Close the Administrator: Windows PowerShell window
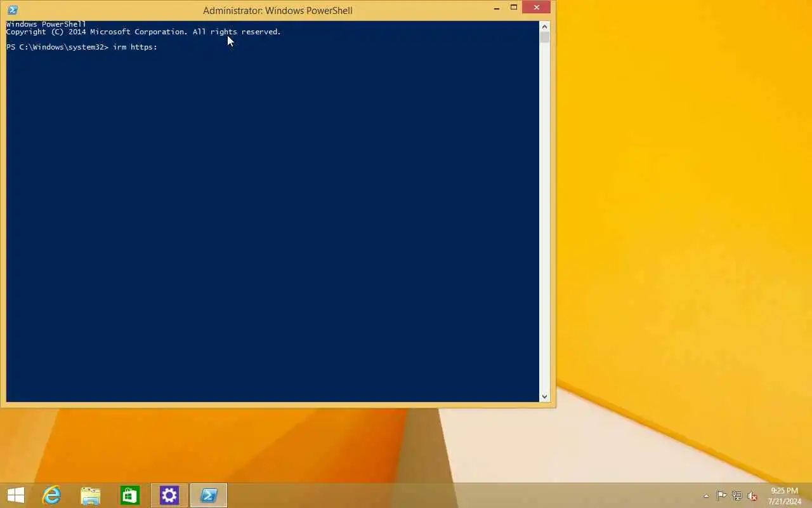The width and height of the screenshot is (812, 508). point(537,8)
